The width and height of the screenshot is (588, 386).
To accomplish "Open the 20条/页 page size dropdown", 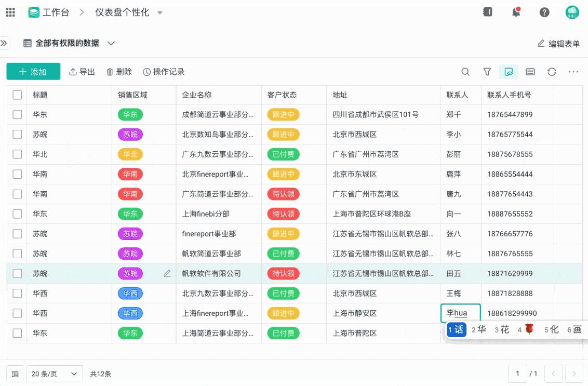I will 55,374.
